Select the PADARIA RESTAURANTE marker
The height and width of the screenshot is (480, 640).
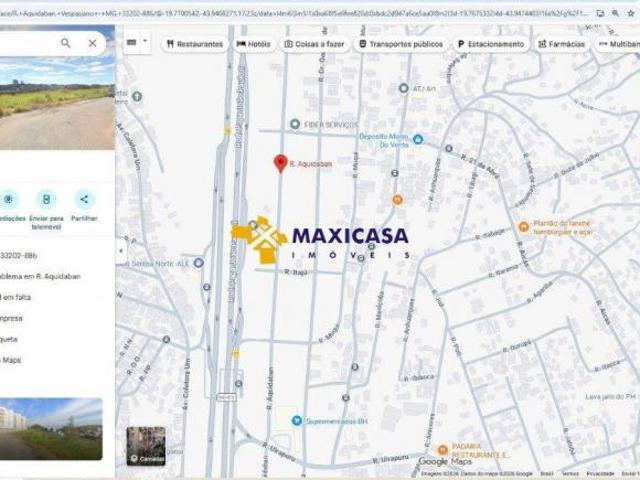coord(442,450)
